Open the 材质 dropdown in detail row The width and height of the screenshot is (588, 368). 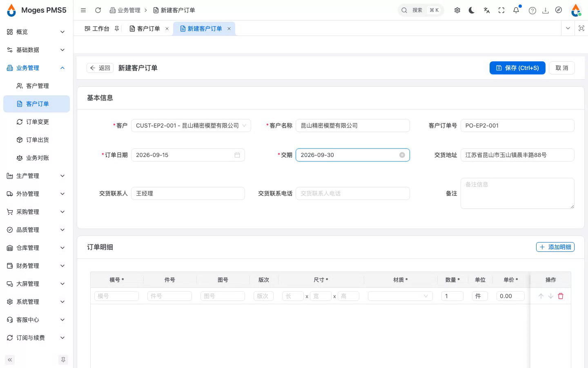[x=400, y=296]
